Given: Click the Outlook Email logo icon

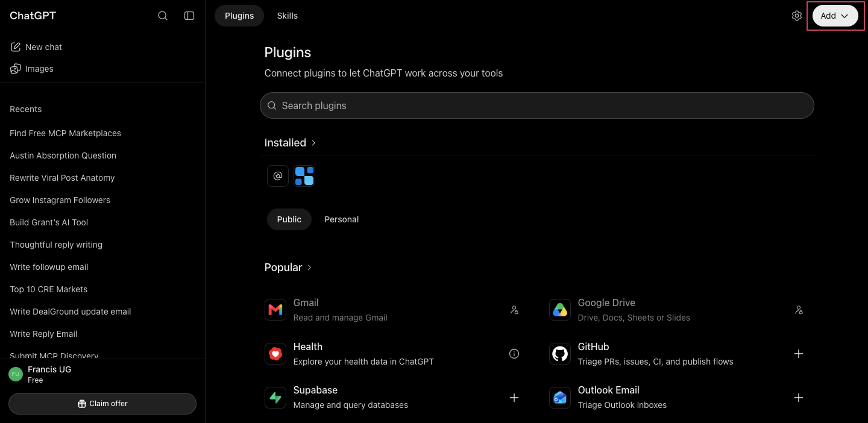Looking at the screenshot, I should point(560,398).
